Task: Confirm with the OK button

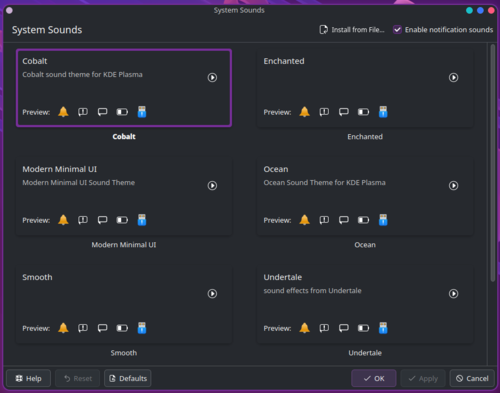Action: 374,378
